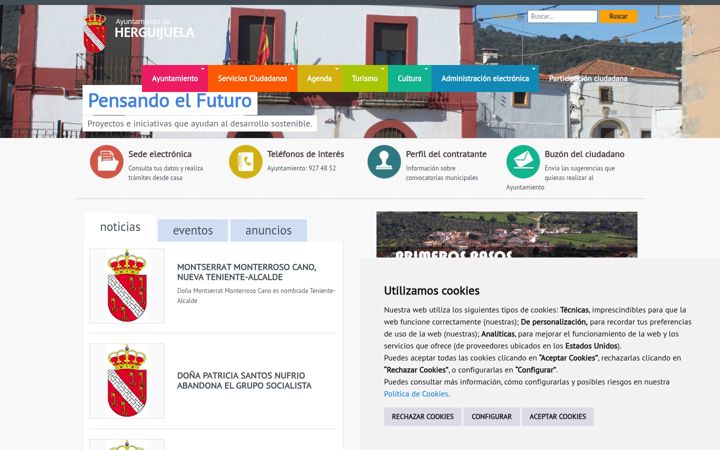Read Montserrat Monterroso Cano news headline

247,272
